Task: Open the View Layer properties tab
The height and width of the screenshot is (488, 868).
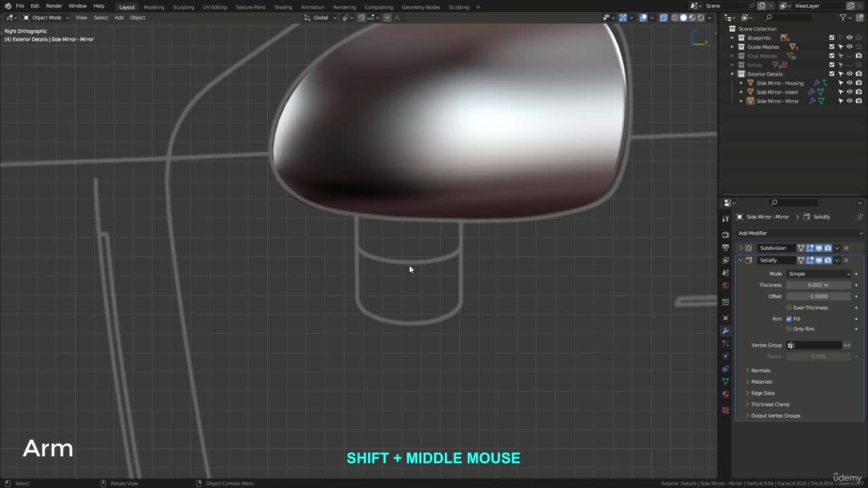Action: 726,260
